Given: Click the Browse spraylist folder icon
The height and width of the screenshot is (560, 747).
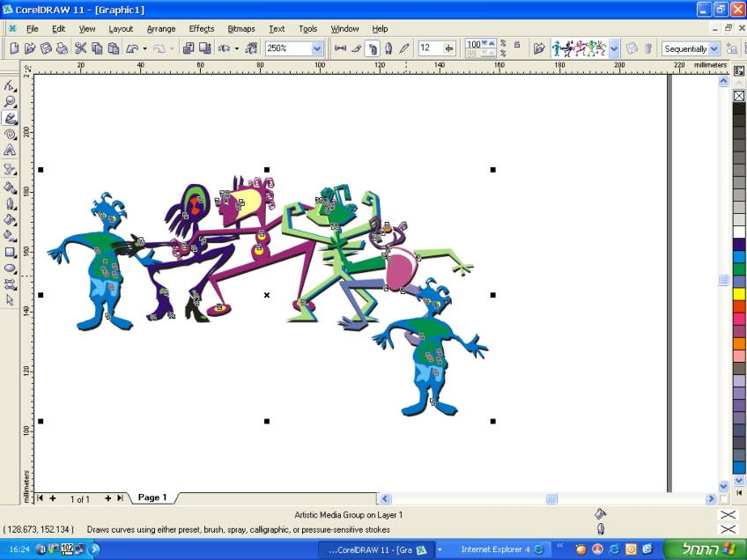Looking at the screenshot, I should [539, 48].
